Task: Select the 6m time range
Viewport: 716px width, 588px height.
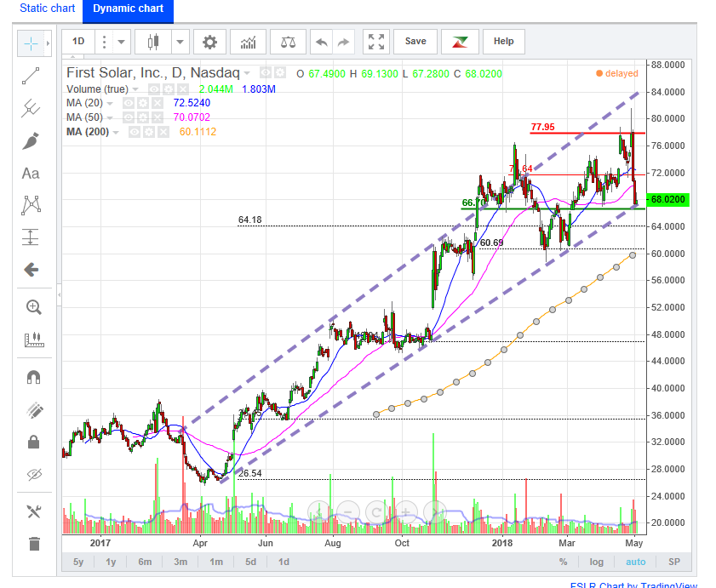Action: click(x=146, y=562)
